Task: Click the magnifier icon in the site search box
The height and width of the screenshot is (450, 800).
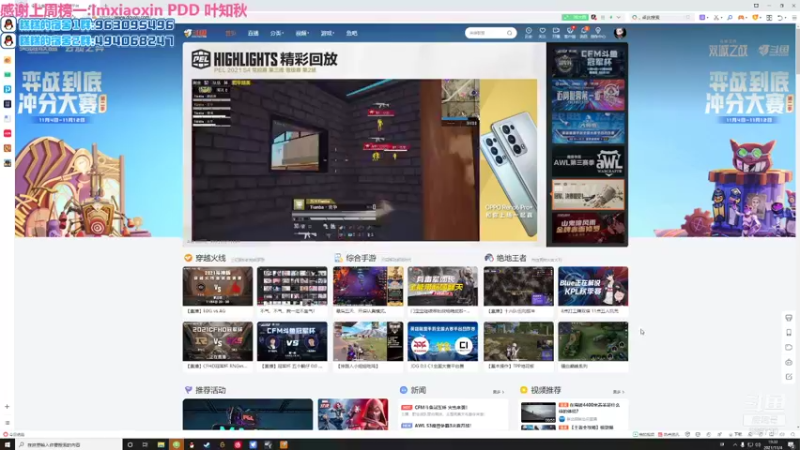Action: (509, 33)
